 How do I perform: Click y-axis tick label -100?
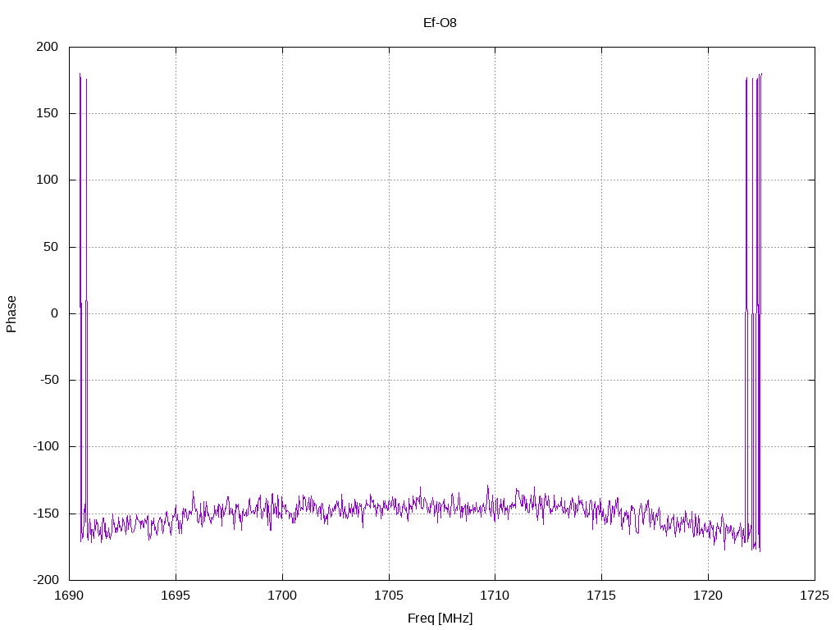pyautogui.click(x=46, y=446)
